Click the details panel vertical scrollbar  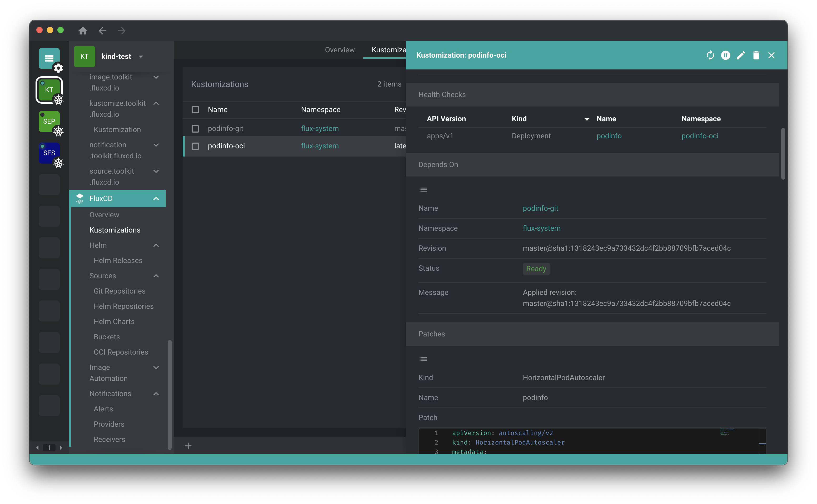tap(783, 153)
